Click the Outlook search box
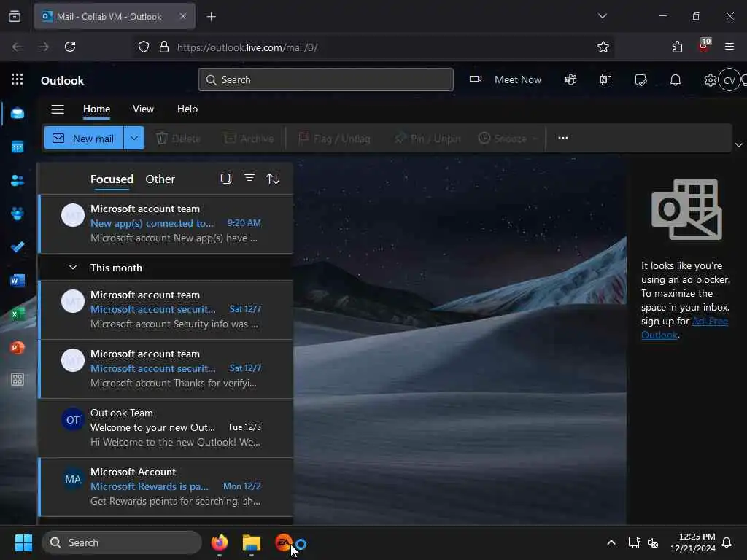747x560 pixels. pyautogui.click(x=326, y=79)
